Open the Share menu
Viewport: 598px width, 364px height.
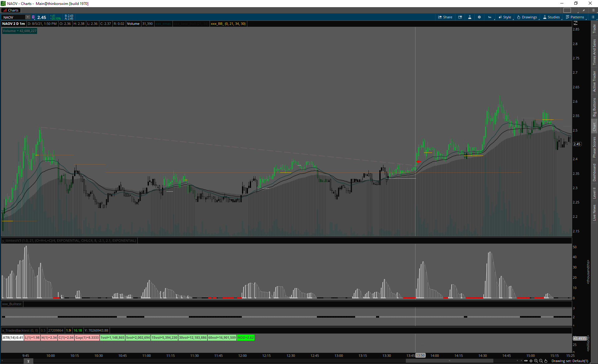click(445, 17)
